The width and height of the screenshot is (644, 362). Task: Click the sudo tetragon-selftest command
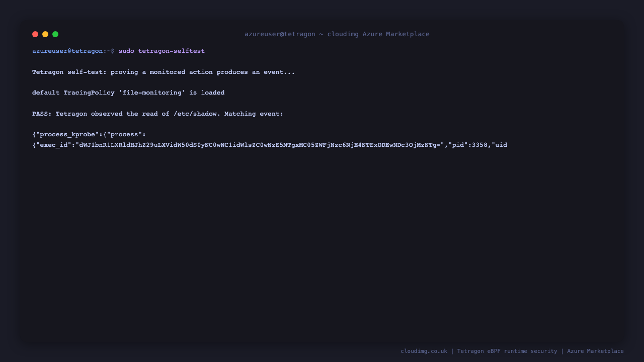[162, 51]
